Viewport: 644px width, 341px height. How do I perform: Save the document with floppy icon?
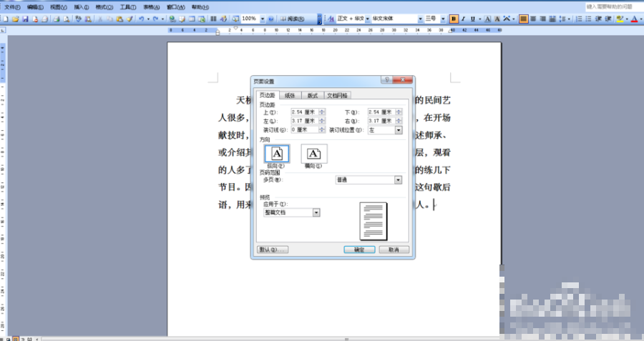(x=25, y=19)
